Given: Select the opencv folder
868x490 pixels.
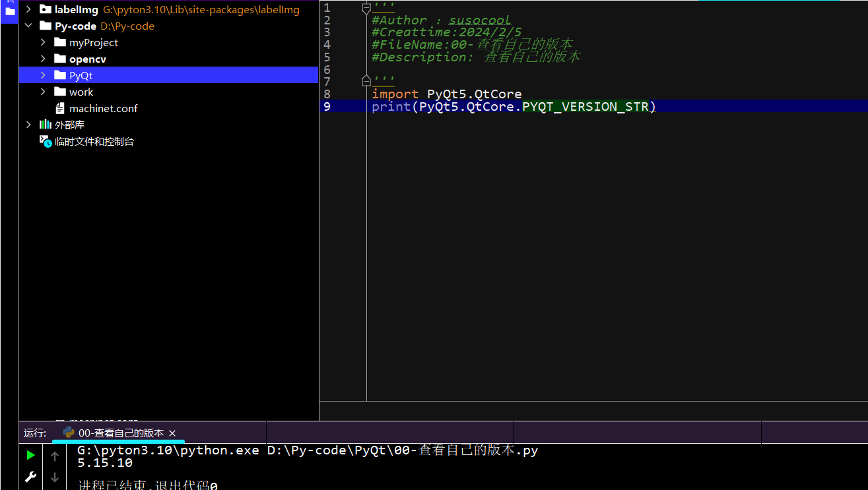Looking at the screenshot, I should (x=88, y=59).
